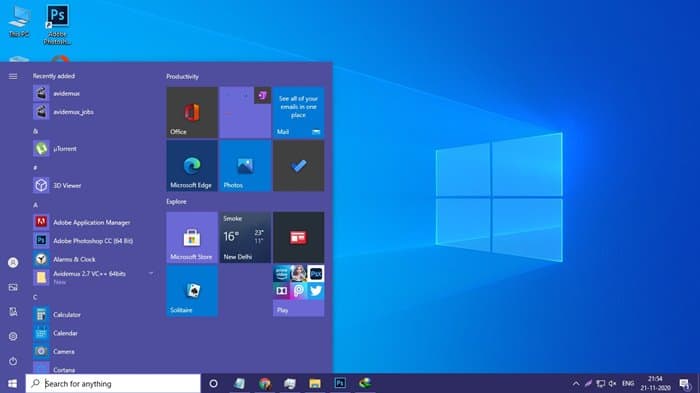Screen dimensions: 700x393
Task: Open Calendar from the app list
Action: point(94,333)
